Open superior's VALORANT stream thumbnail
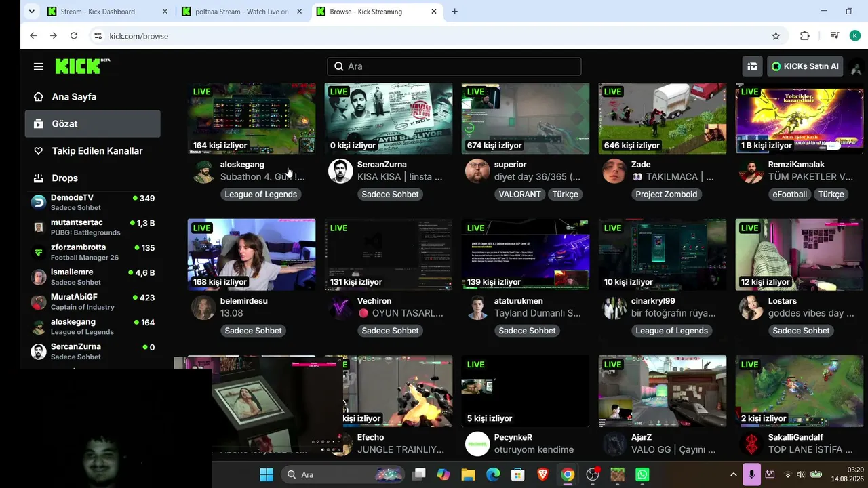The image size is (868, 488). [x=526, y=118]
